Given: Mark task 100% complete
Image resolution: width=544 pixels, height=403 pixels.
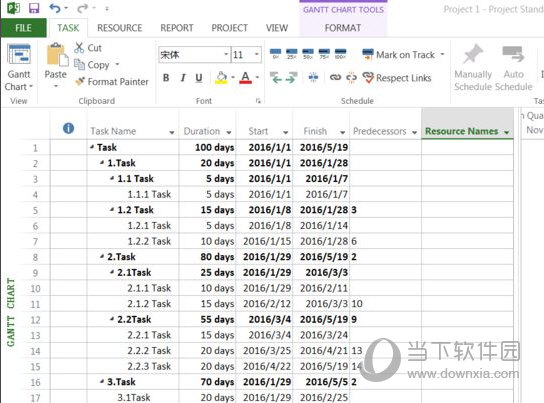Looking at the screenshot, I should pyautogui.click(x=340, y=54).
